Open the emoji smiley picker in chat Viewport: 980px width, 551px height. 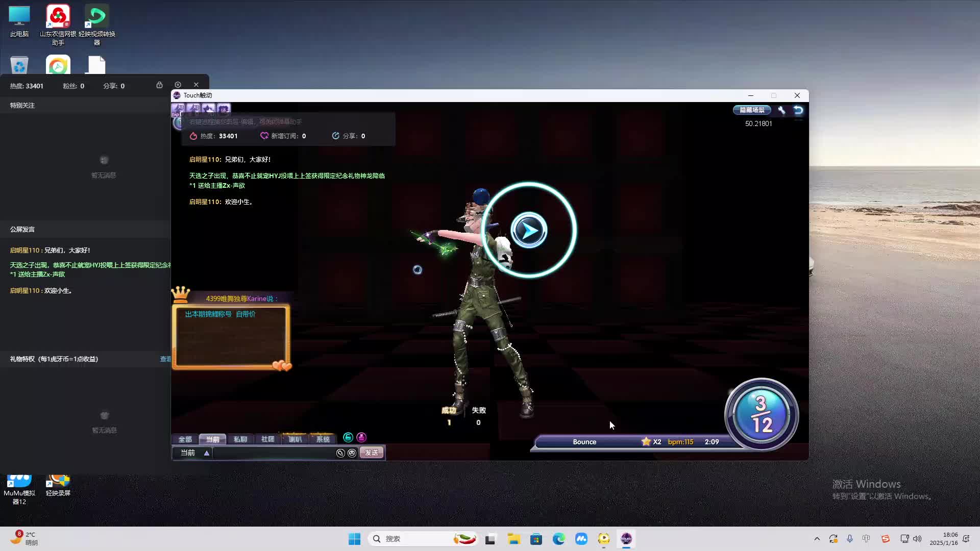coord(352,453)
